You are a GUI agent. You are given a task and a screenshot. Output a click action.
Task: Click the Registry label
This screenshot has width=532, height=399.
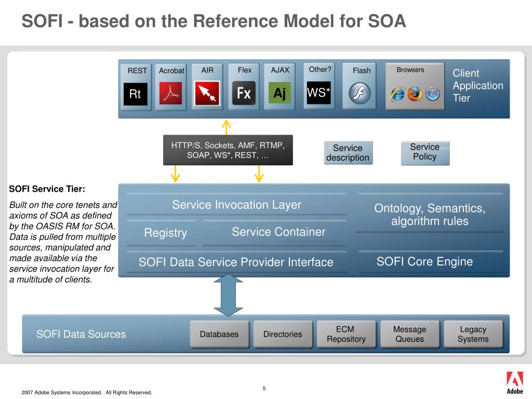[x=165, y=233]
